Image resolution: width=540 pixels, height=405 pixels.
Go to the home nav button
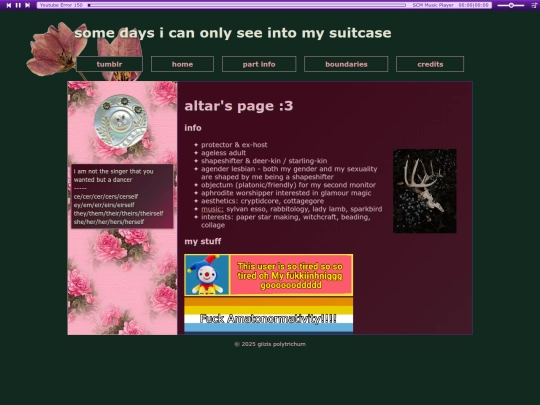coord(182,64)
